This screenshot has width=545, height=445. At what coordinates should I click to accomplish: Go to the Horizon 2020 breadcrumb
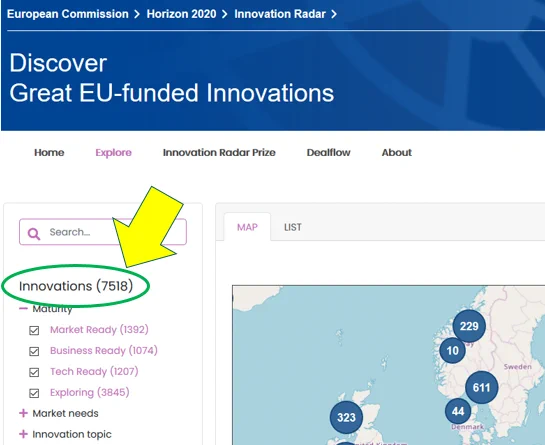point(181,14)
